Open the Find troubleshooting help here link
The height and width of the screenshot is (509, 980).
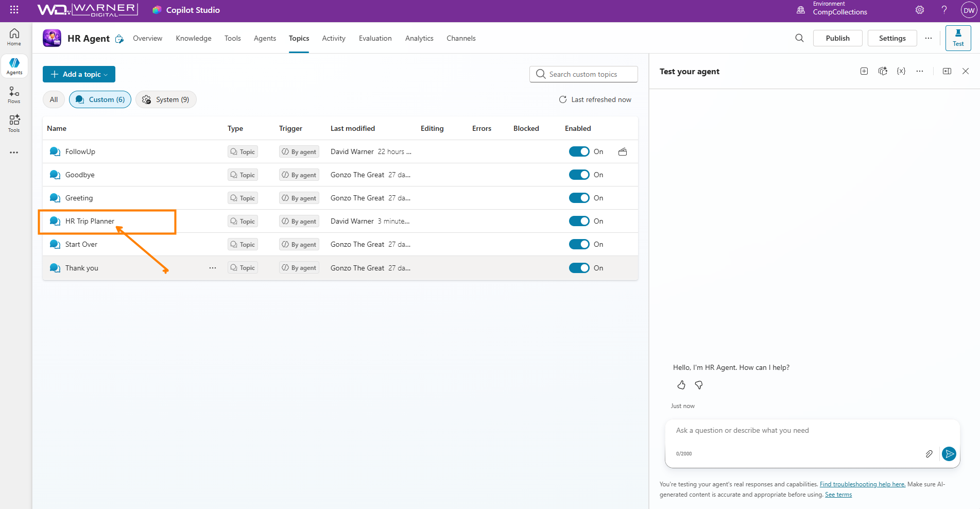(x=862, y=484)
